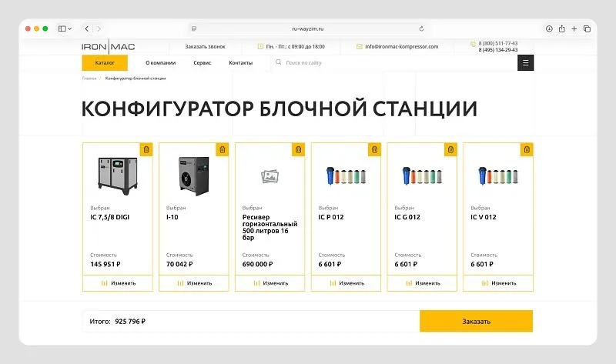The width and height of the screenshot is (616, 364).
Task: Click the IC 7,5/8 DIGI product name
Action: 109,217
